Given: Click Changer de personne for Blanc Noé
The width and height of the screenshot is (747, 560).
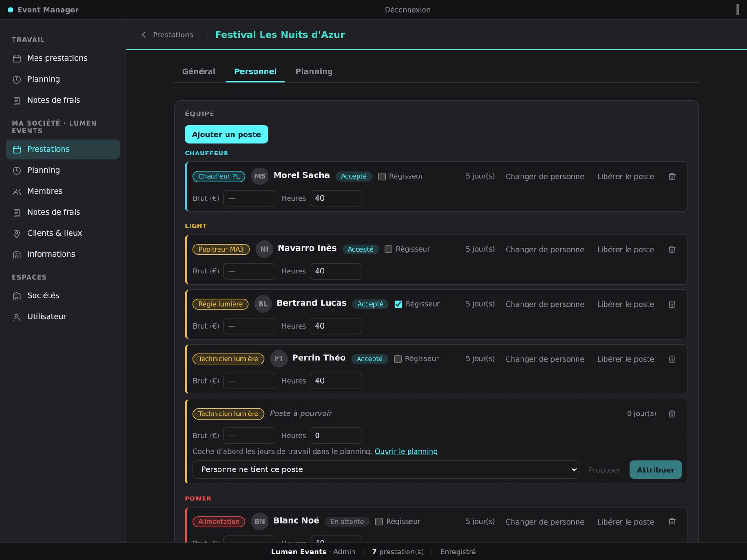Looking at the screenshot, I should tap(545, 522).
